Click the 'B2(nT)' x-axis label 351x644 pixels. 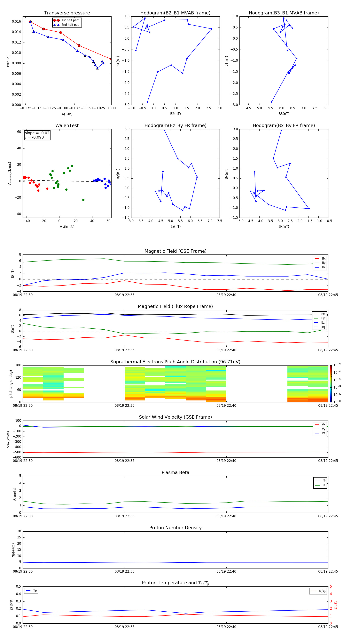175,114
